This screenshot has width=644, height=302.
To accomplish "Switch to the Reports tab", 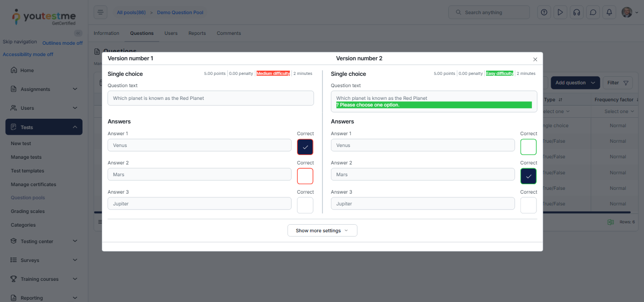I will (x=197, y=33).
